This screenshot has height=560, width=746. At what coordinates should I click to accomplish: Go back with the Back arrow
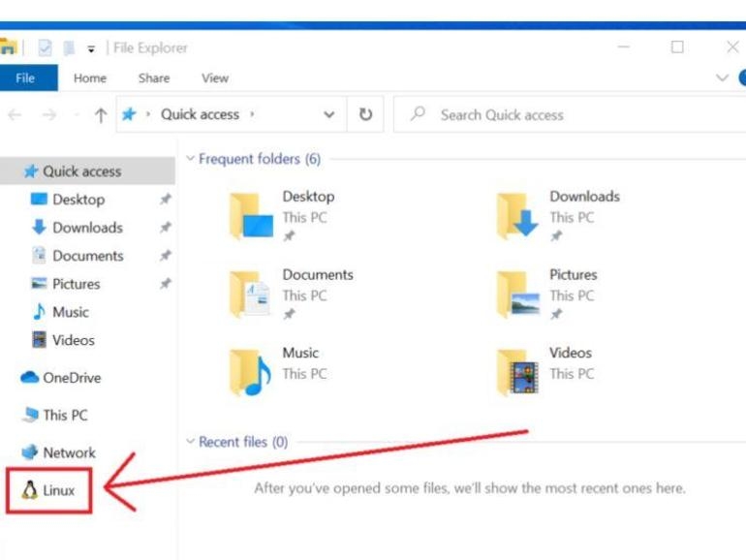[x=15, y=114]
